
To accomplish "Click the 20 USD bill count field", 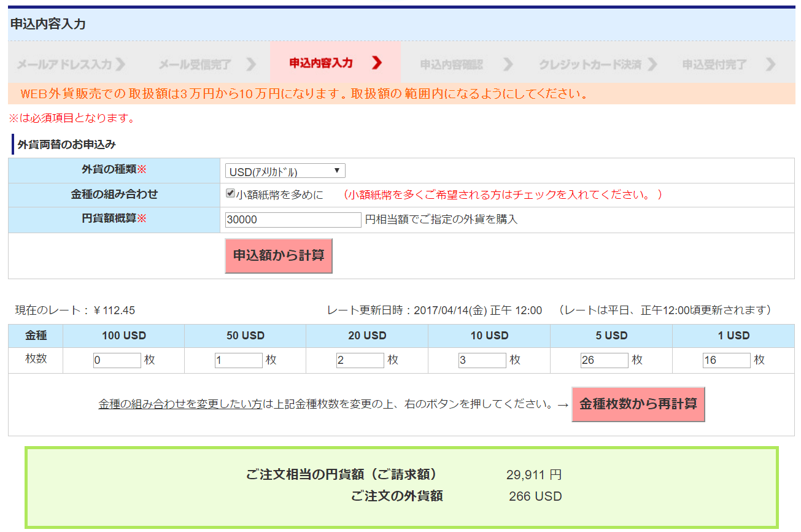I will (360, 360).
